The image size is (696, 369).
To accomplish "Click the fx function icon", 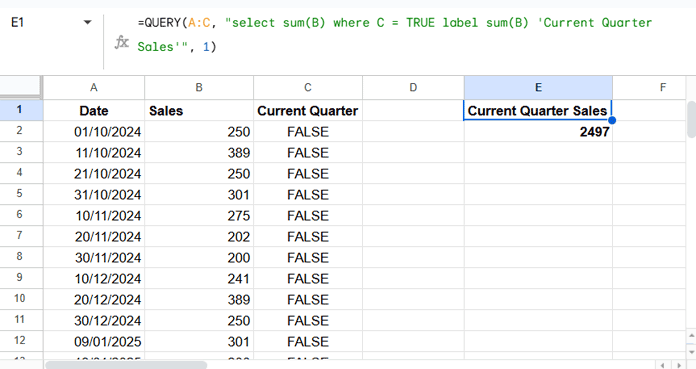I will click(x=122, y=43).
